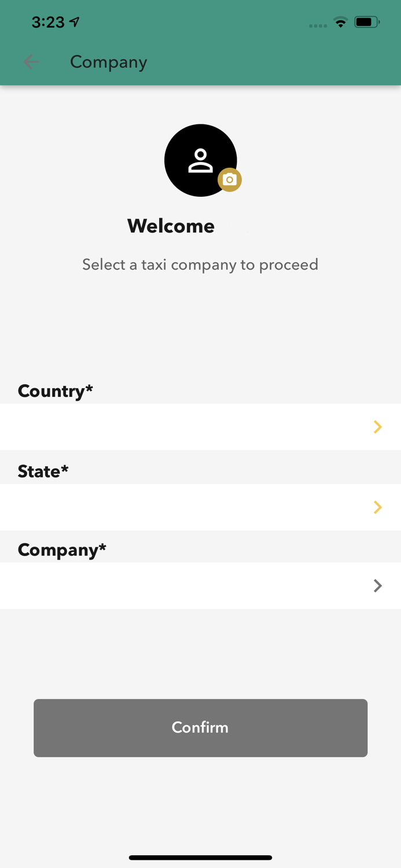401x868 pixels.
Task: Tap the empty Country input field
Action: pyautogui.click(x=174, y=427)
